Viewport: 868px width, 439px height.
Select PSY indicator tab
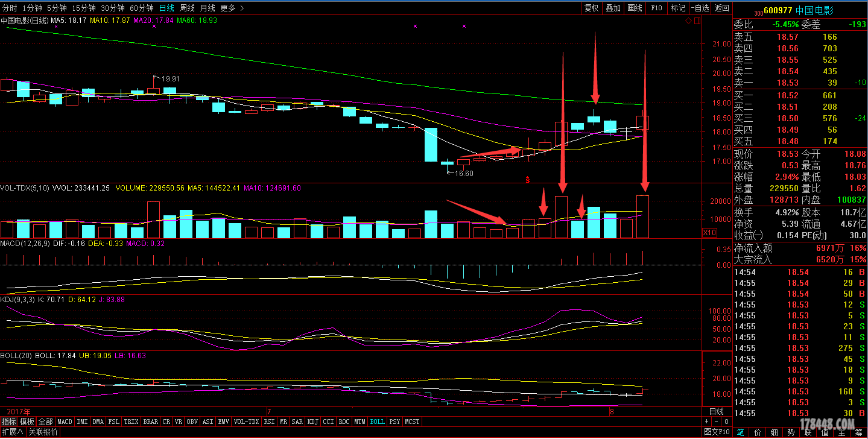(395, 422)
